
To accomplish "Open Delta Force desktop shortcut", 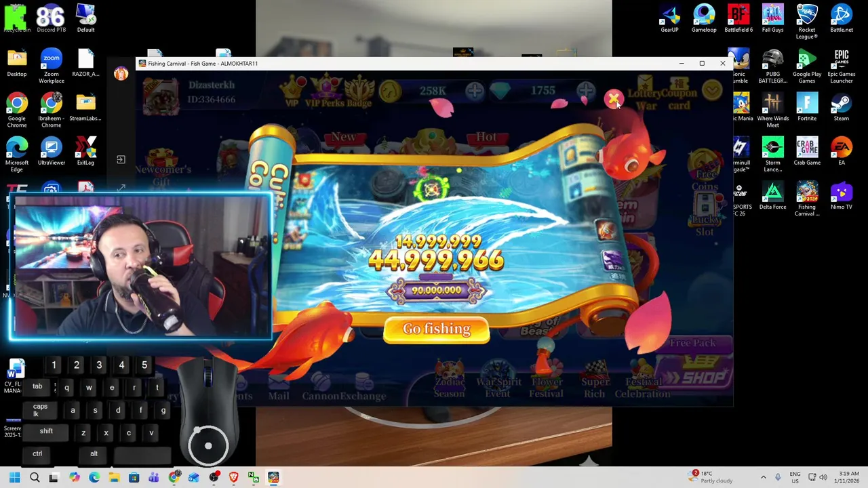I will click(772, 195).
